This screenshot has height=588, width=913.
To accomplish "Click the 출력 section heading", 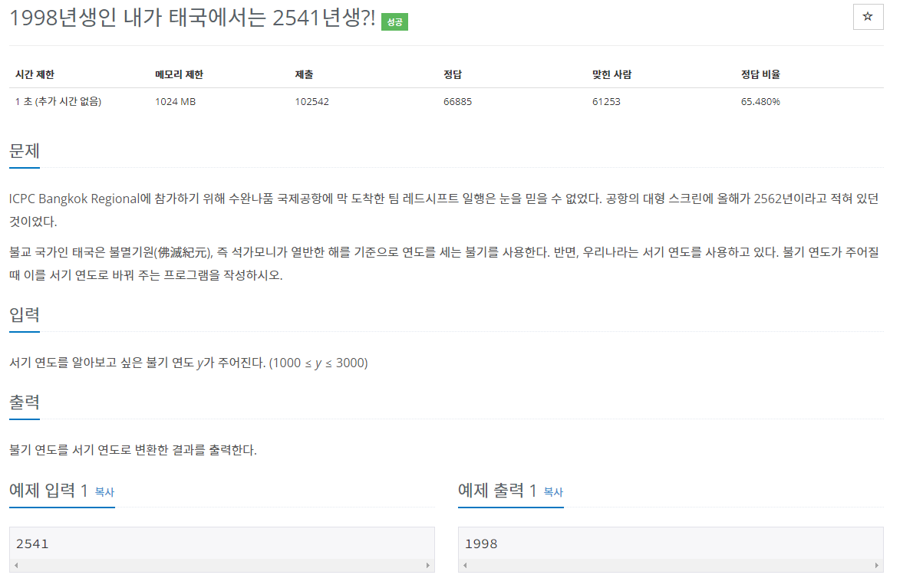I will [25, 402].
